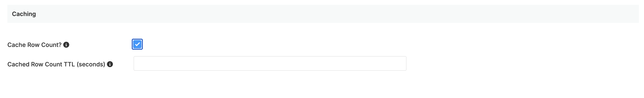This screenshot has height=98, width=644.
Task: Select the Caching heading text
Action: 24,14
